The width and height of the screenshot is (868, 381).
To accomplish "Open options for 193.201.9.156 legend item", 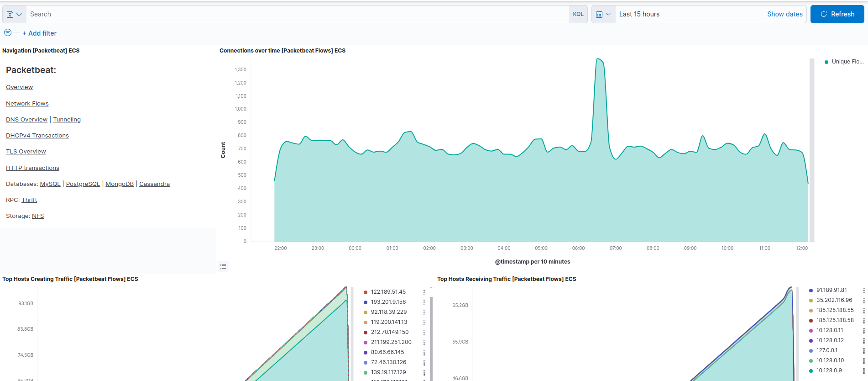I will [424, 302].
